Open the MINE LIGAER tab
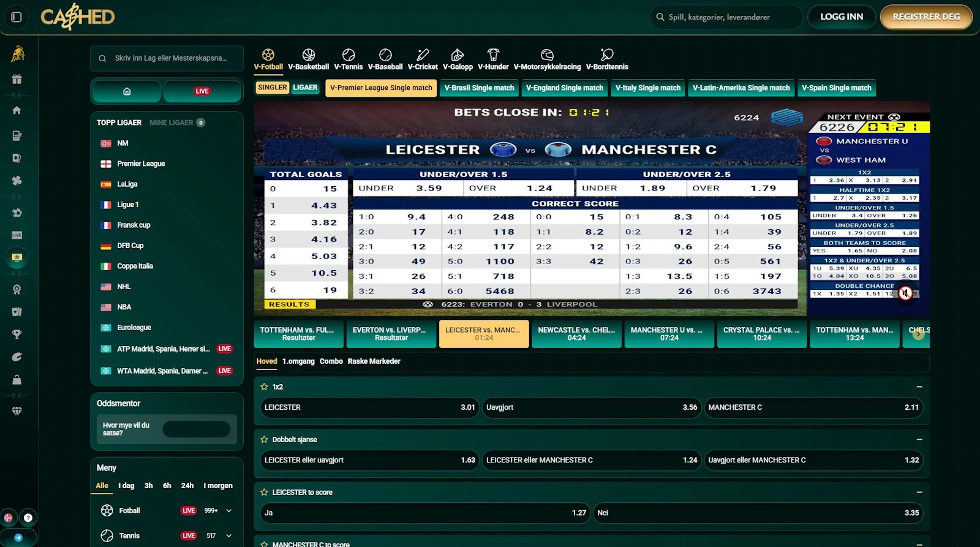This screenshot has width=980, height=547. pos(177,123)
